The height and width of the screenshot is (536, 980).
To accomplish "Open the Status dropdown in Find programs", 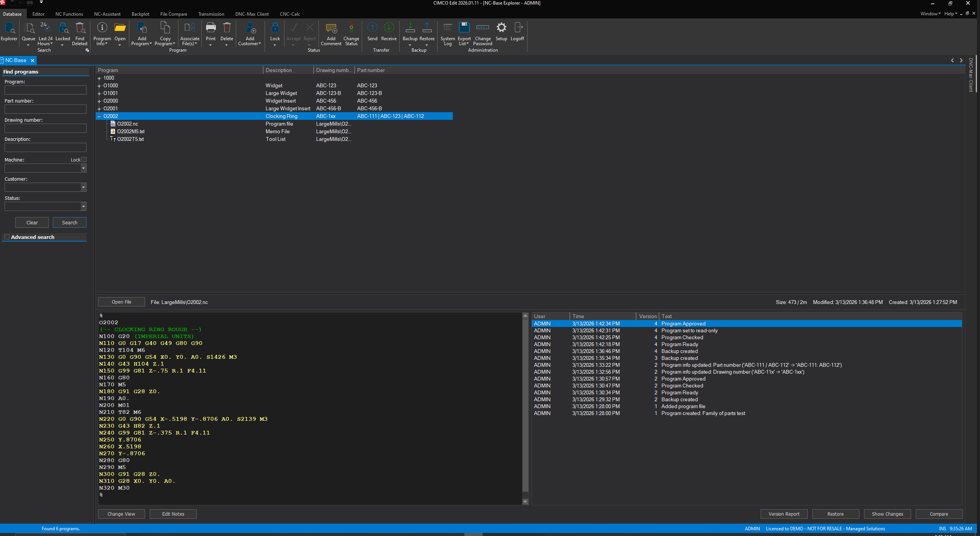I will coord(83,206).
